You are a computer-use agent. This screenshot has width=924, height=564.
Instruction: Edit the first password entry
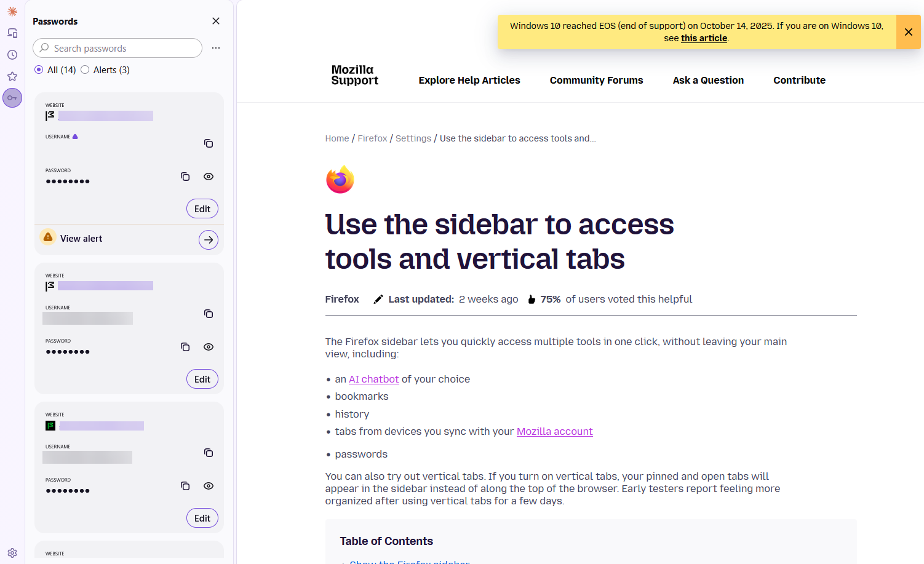(x=202, y=209)
